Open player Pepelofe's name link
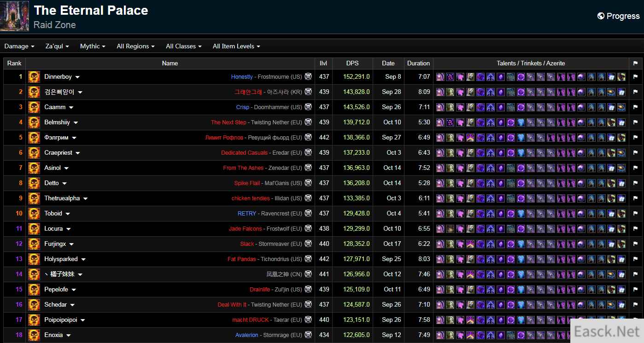Screen dimensions: 644x343 (x=56, y=290)
